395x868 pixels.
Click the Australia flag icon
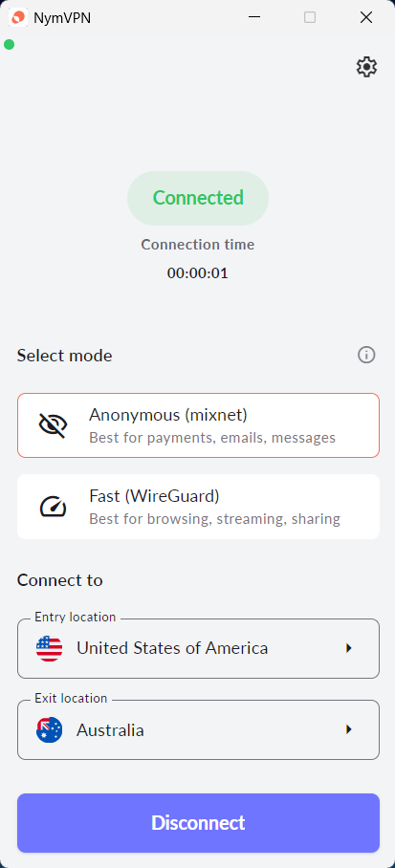tap(50, 729)
